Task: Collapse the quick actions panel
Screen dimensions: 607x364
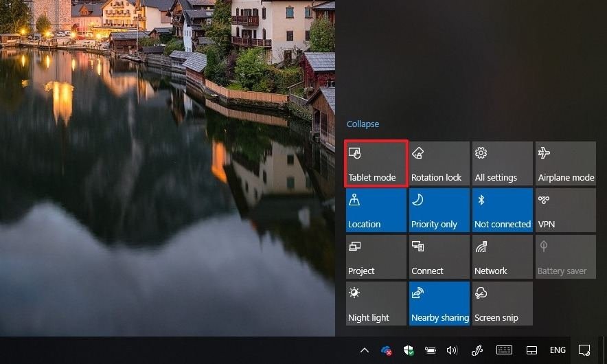Action: (363, 124)
